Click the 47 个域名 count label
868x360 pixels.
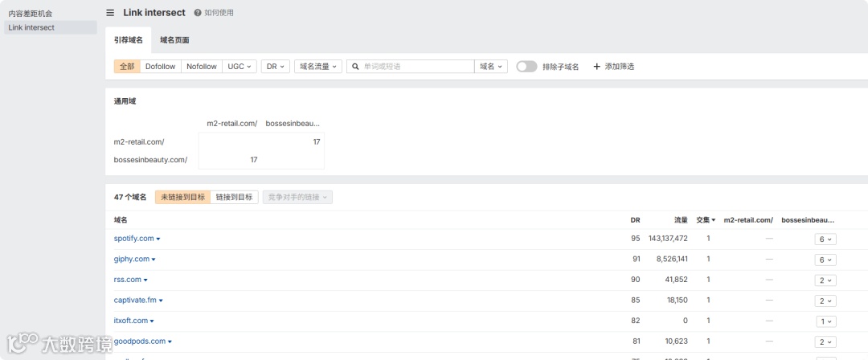coord(130,197)
